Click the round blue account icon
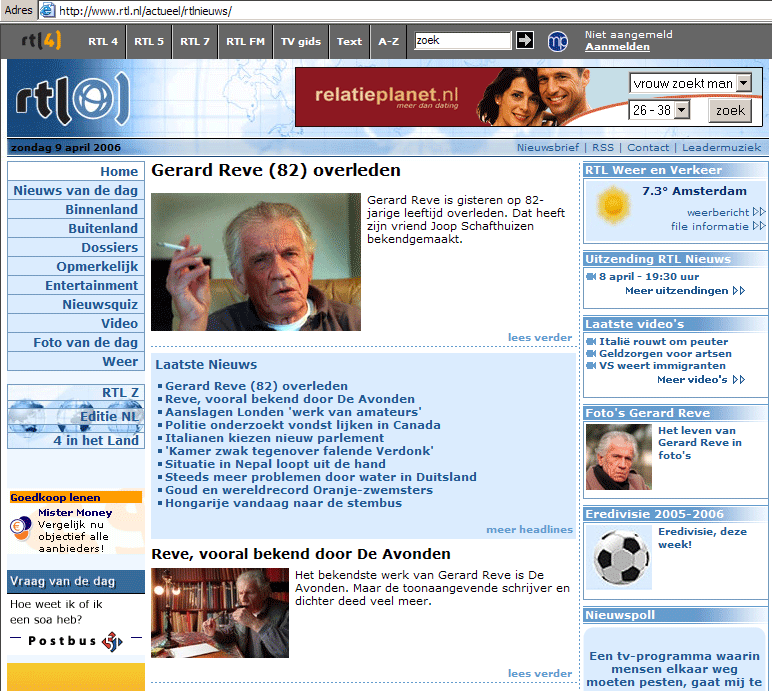The height and width of the screenshot is (691, 772). coord(558,41)
